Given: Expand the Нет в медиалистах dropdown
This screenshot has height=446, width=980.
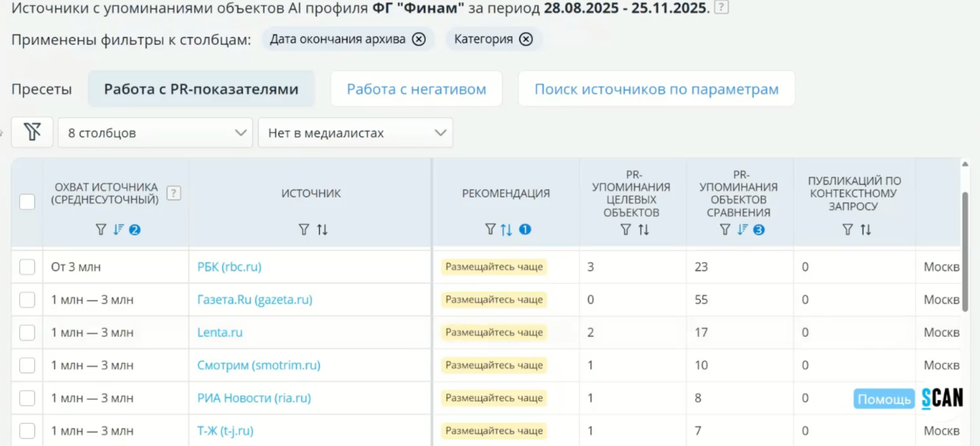Looking at the screenshot, I should [x=355, y=132].
